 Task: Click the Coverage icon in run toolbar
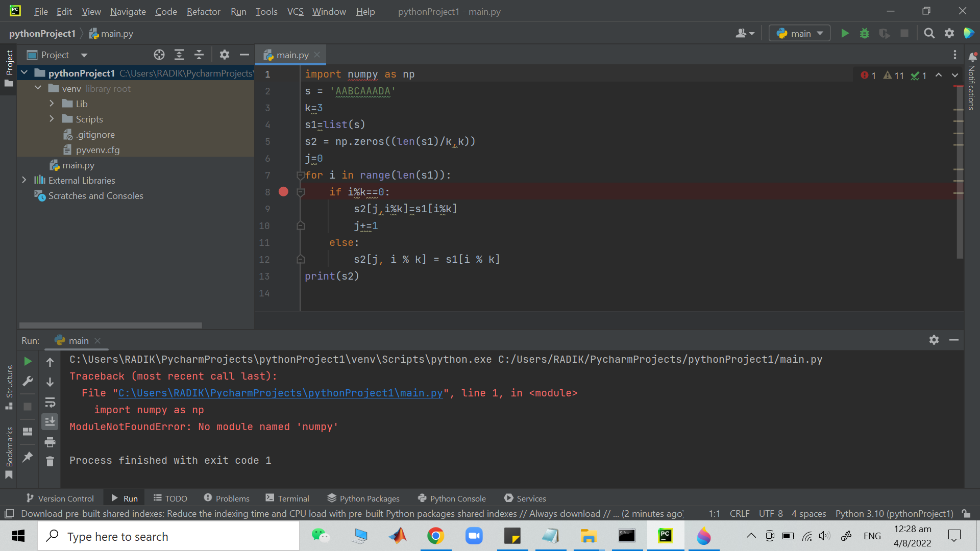coord(885,34)
